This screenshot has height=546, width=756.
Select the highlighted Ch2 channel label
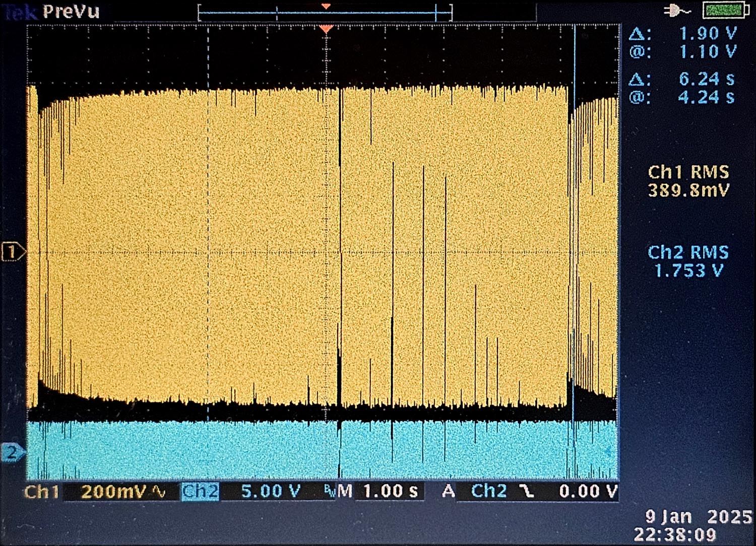[200, 492]
